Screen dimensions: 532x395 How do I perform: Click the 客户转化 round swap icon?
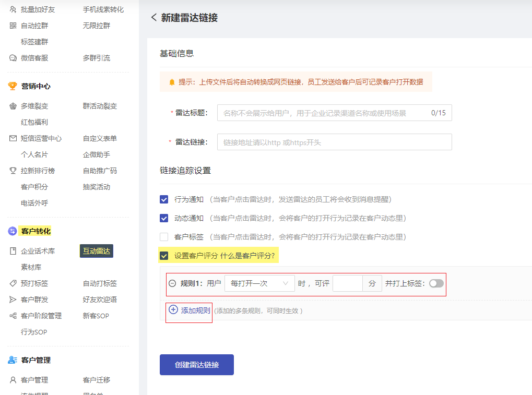click(x=12, y=231)
